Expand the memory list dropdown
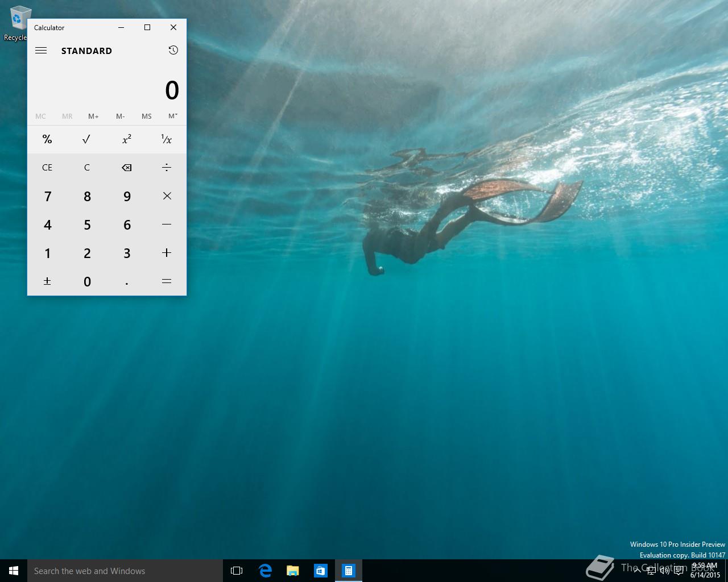This screenshot has height=582, width=728. 173,116
